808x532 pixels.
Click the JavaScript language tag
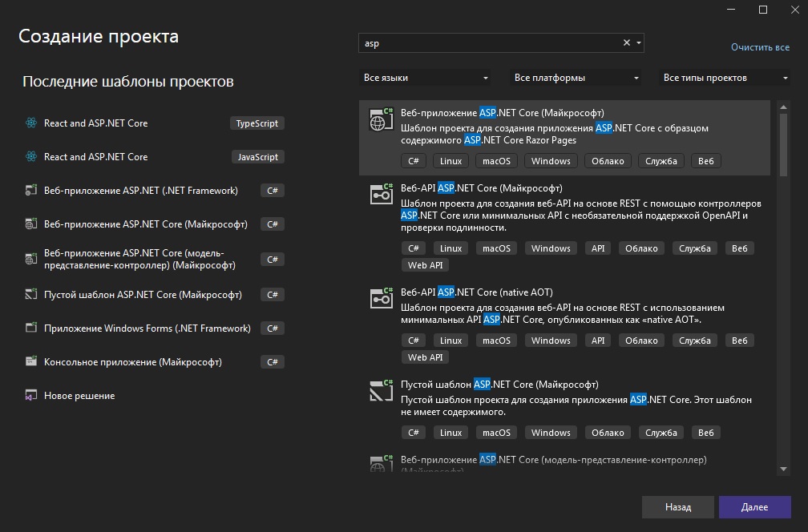coord(257,156)
